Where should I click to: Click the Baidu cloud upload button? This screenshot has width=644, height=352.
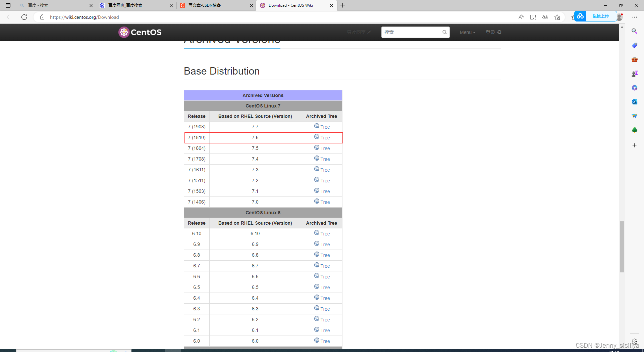[x=595, y=16]
